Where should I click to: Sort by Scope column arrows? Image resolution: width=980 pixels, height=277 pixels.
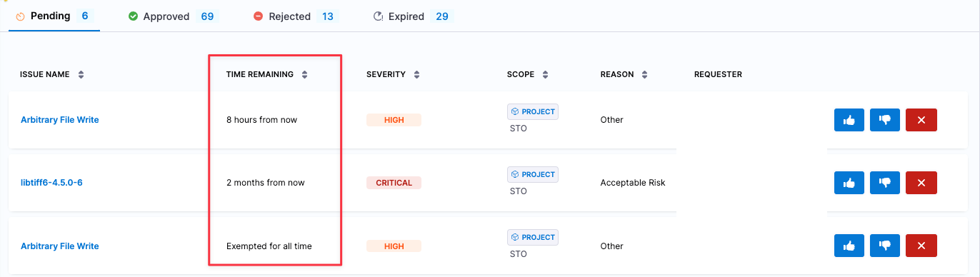545,74
